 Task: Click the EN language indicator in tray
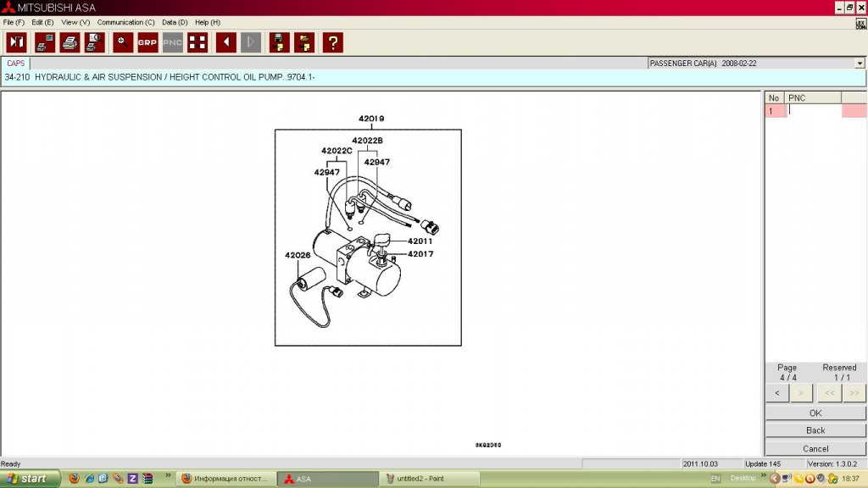coord(715,479)
